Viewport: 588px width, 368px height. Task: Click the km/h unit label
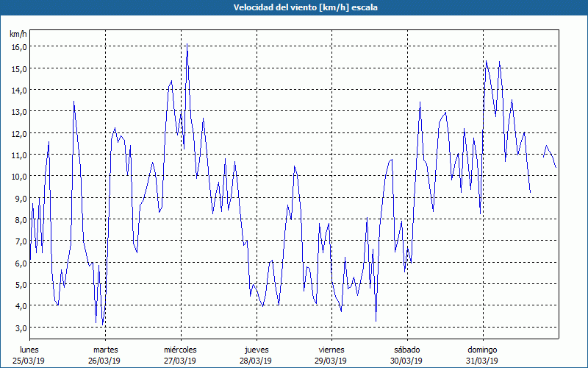click(18, 34)
